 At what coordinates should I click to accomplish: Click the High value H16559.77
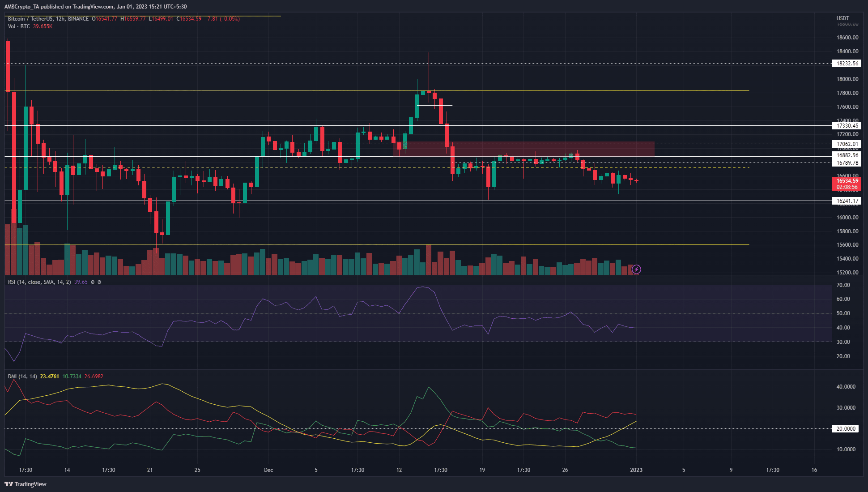[x=133, y=19]
